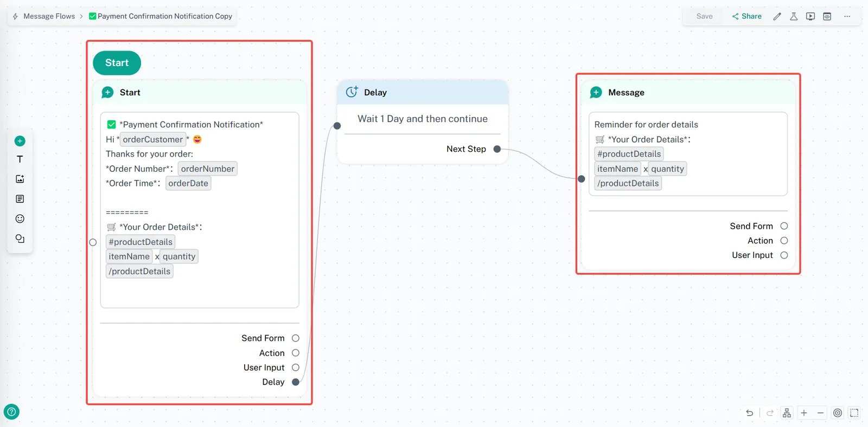Click the pencil rename icon
Screen dimensions: 868x427
(777, 16)
